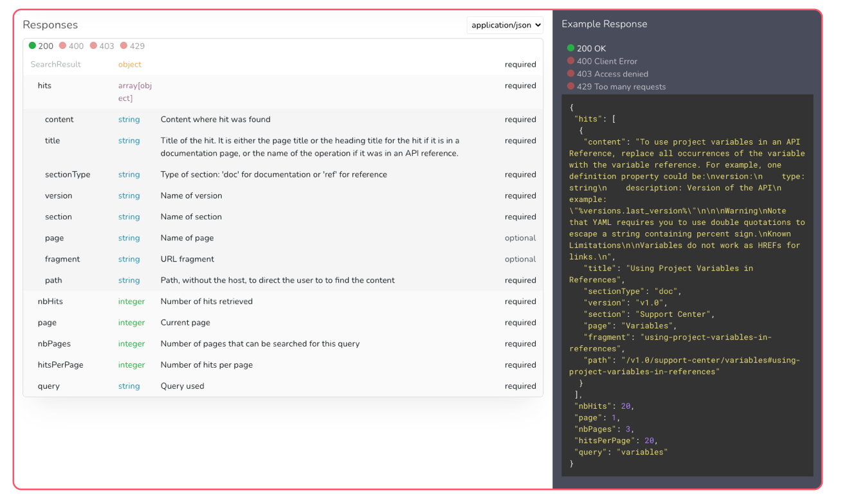Expand the hits array schema row
This screenshot has width=847, height=504.
44,85
